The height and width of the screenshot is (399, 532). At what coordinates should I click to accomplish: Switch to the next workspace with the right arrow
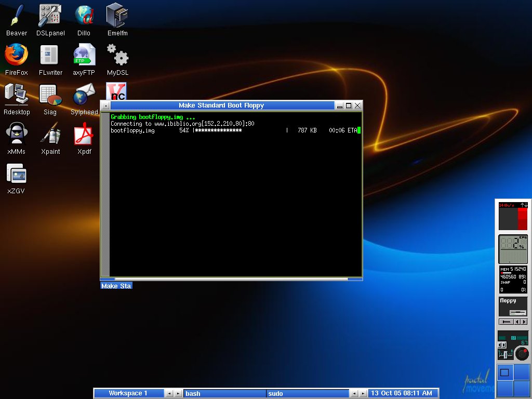(178, 394)
